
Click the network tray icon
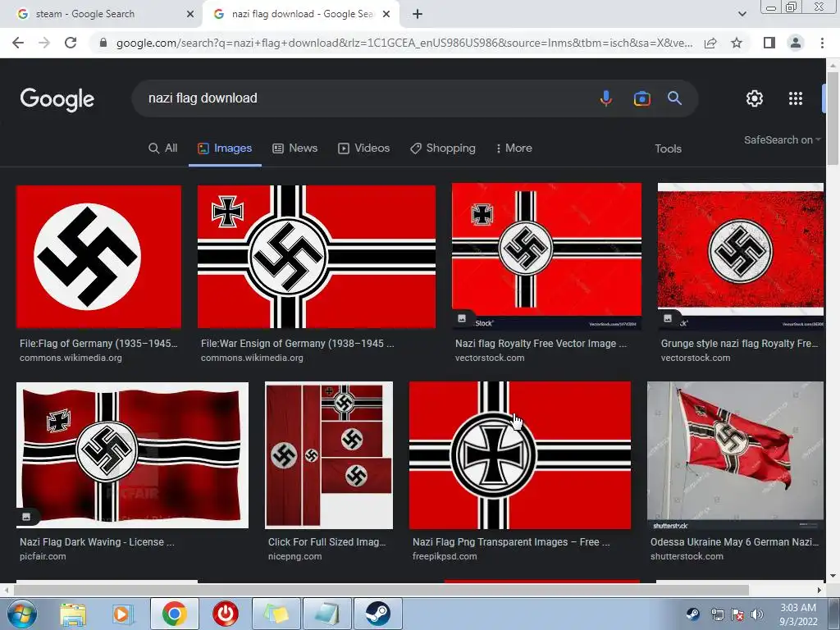point(717,614)
